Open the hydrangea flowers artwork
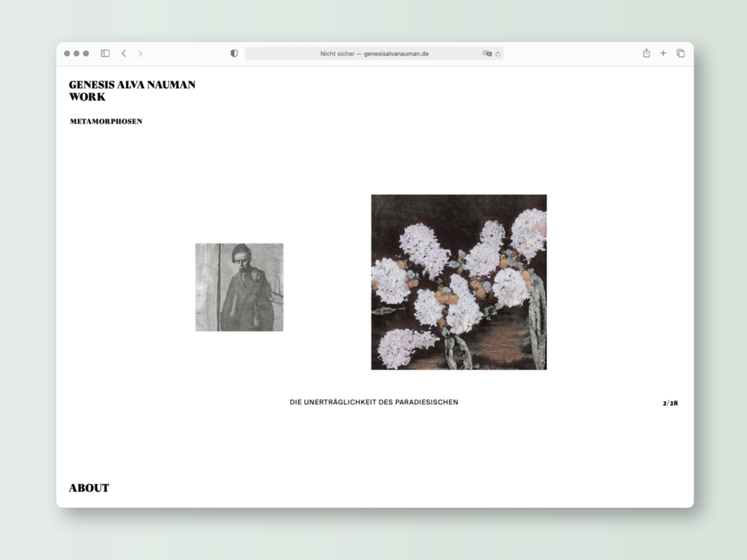The width and height of the screenshot is (747, 560). point(459,282)
